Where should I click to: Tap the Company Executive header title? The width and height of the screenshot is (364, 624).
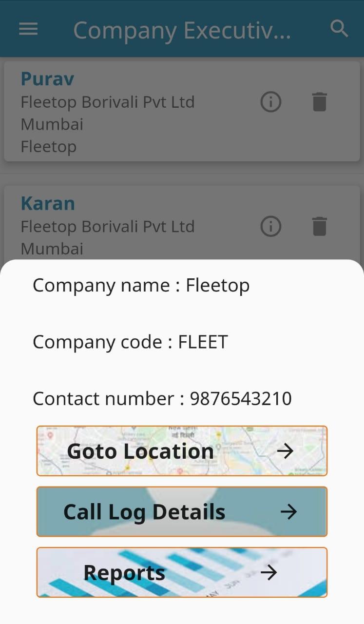[x=182, y=30]
